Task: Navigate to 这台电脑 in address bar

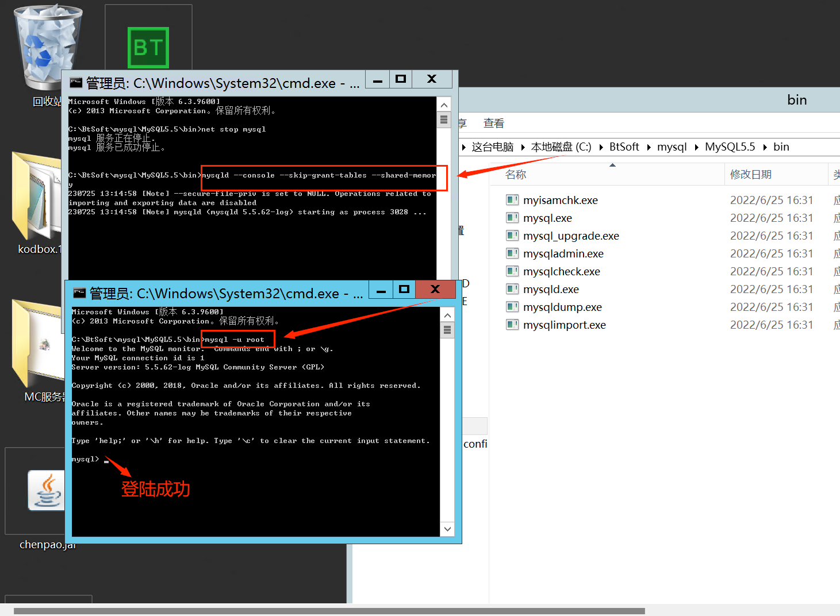Action: 492,147
